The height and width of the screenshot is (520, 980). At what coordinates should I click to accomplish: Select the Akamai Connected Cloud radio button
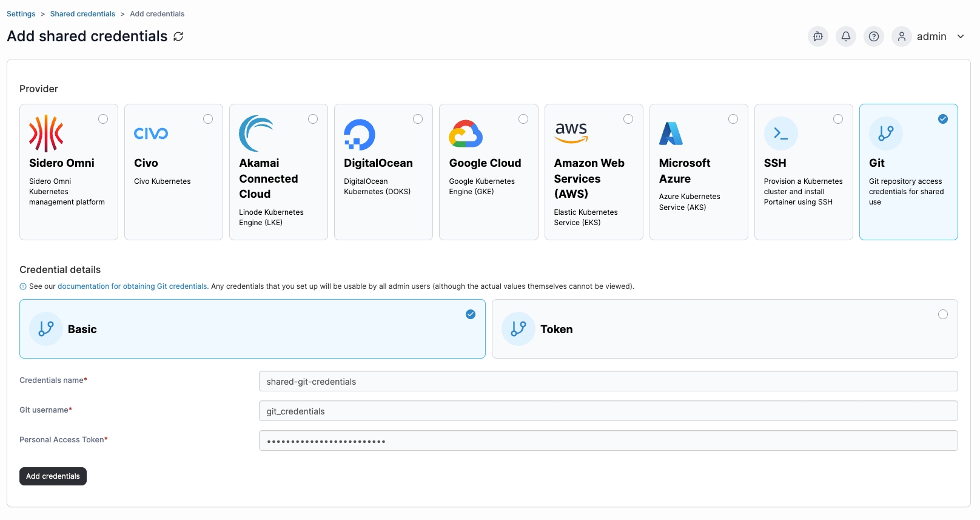click(313, 119)
